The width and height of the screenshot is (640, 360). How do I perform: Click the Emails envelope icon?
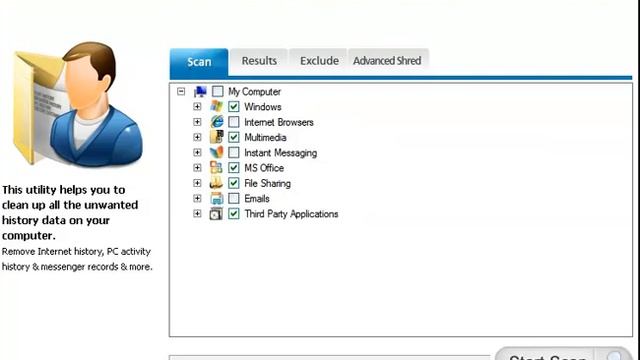point(216,198)
